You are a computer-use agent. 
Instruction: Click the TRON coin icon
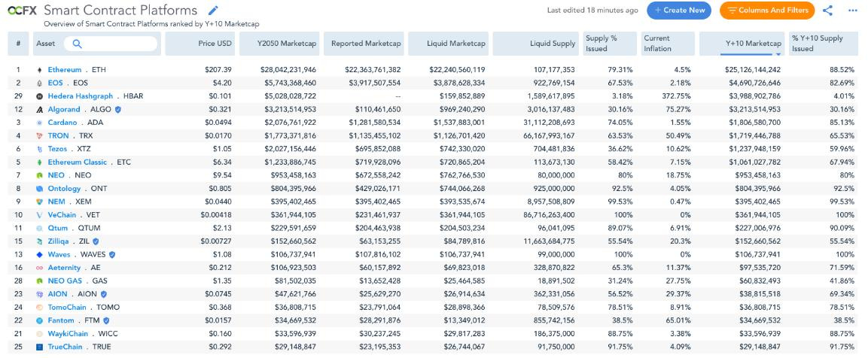click(x=39, y=135)
